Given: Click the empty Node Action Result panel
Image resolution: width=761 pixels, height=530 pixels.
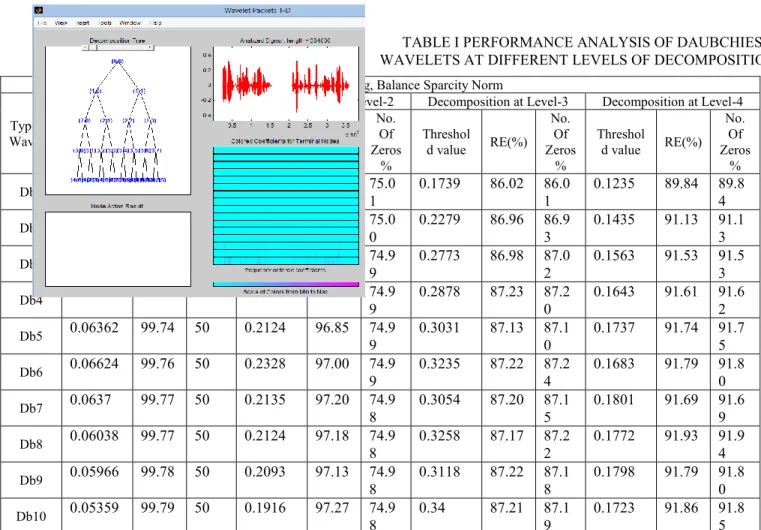Looking at the screenshot, I should [x=118, y=249].
